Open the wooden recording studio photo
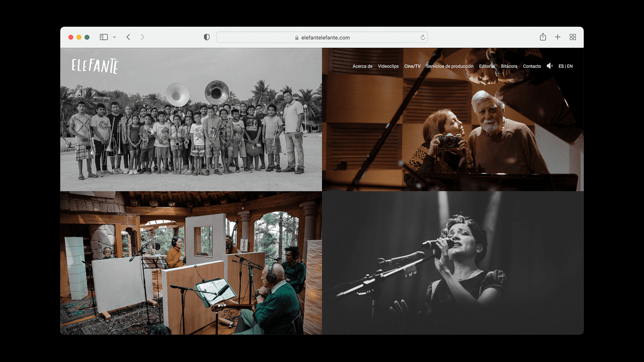The height and width of the screenshot is (362, 644). (191, 263)
